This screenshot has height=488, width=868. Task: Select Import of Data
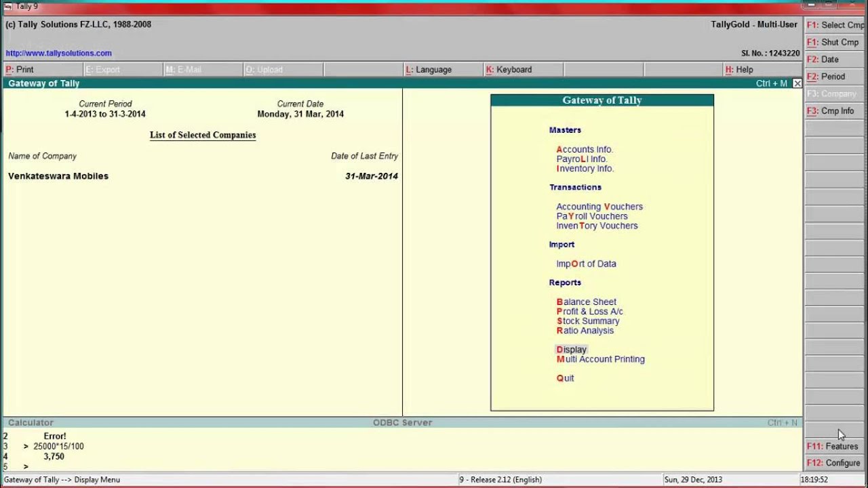[586, 264]
